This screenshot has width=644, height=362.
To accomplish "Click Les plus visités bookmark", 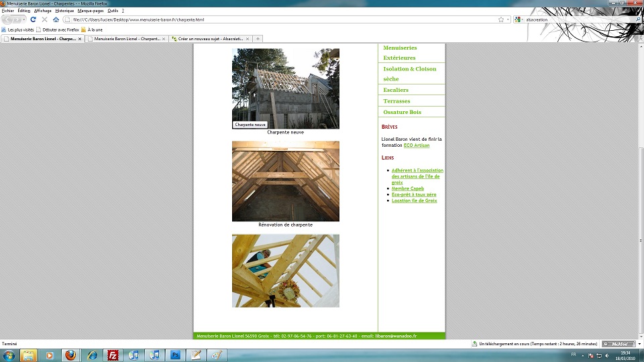I will (17, 29).
